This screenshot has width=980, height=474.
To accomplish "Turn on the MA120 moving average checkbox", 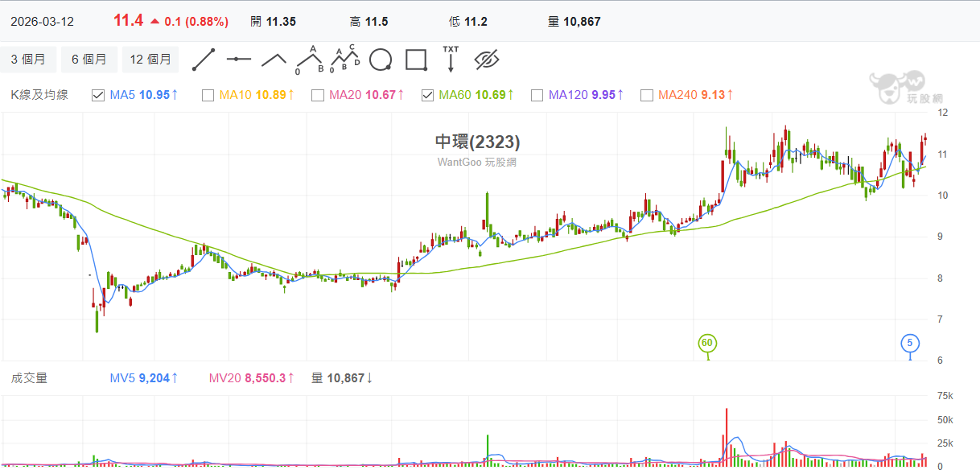I will pyautogui.click(x=537, y=96).
